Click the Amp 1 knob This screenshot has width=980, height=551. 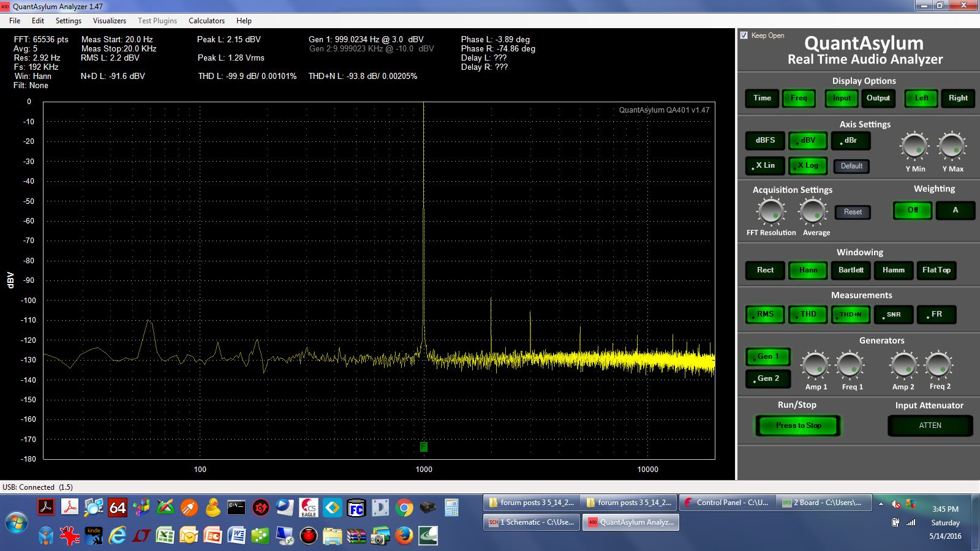[x=815, y=365]
